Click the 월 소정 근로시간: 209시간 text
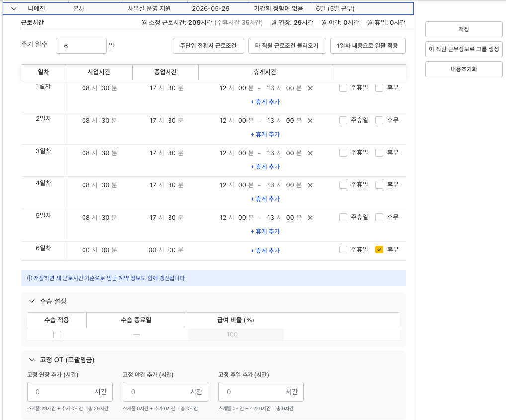The image size is (506, 420). [x=177, y=22]
